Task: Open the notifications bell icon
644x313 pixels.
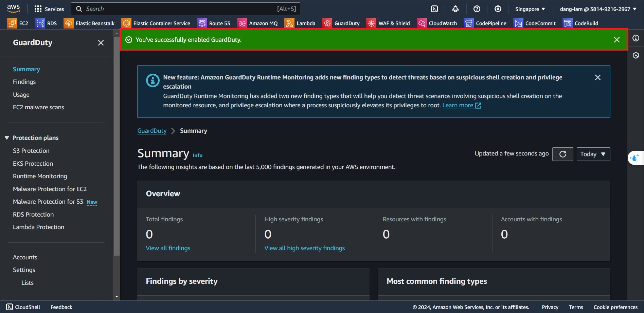Action: (455, 9)
